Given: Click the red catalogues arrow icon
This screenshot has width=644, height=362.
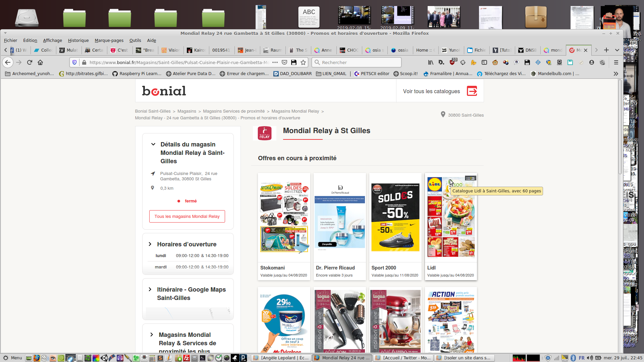Looking at the screenshot, I should (x=472, y=91).
